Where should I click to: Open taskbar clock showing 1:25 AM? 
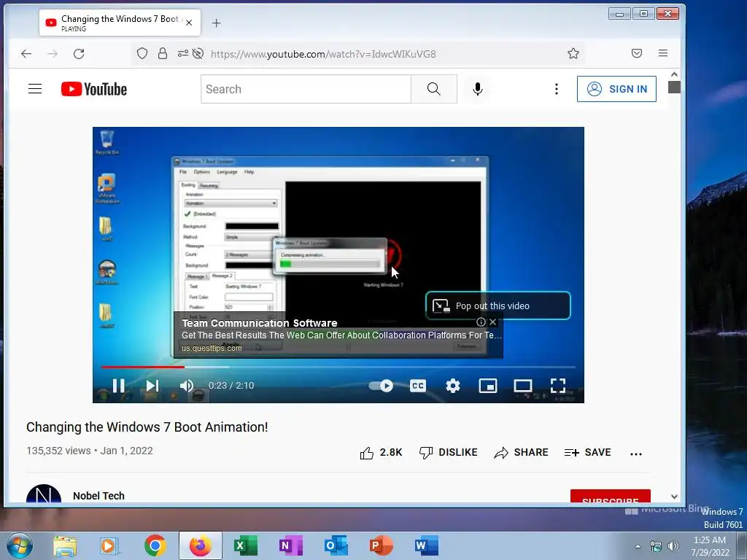(x=710, y=546)
